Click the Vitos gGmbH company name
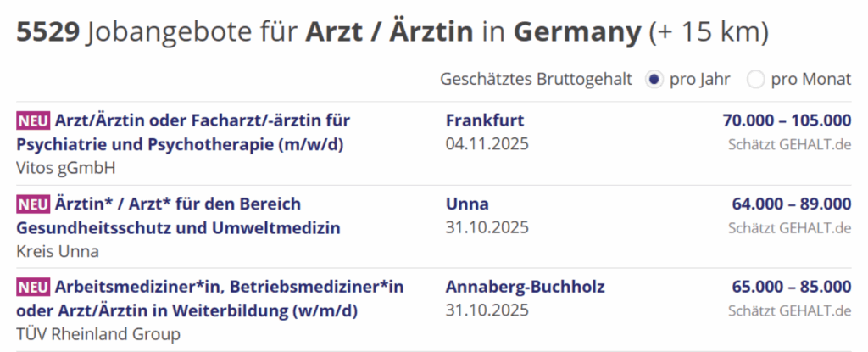This screenshot has height=352, width=868. tap(65, 167)
